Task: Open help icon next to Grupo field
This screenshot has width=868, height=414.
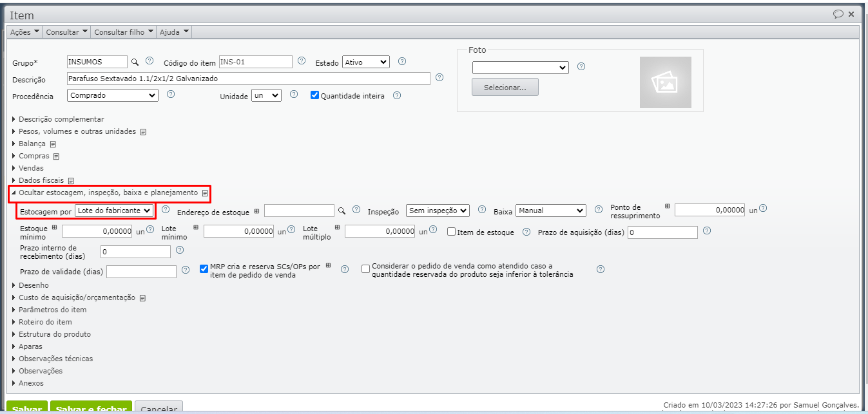Action: [149, 61]
